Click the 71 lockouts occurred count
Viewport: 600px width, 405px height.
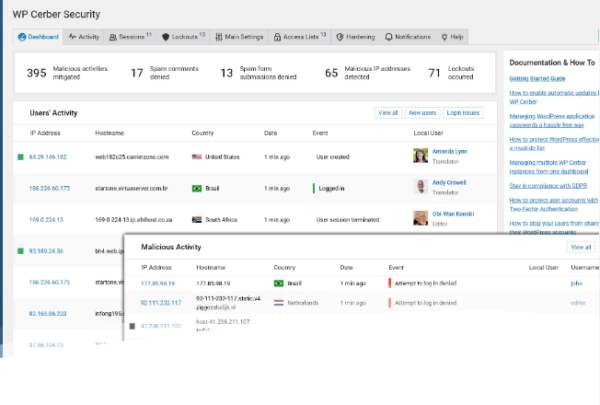tap(434, 73)
